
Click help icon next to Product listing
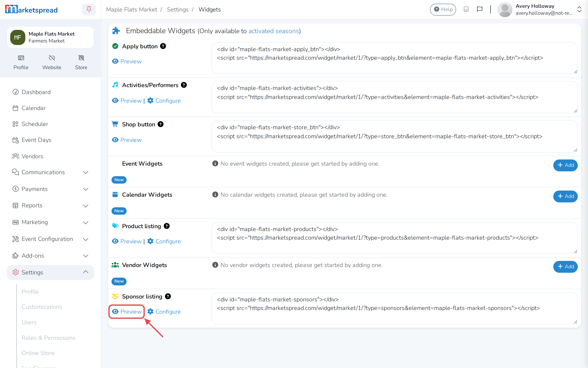click(167, 226)
